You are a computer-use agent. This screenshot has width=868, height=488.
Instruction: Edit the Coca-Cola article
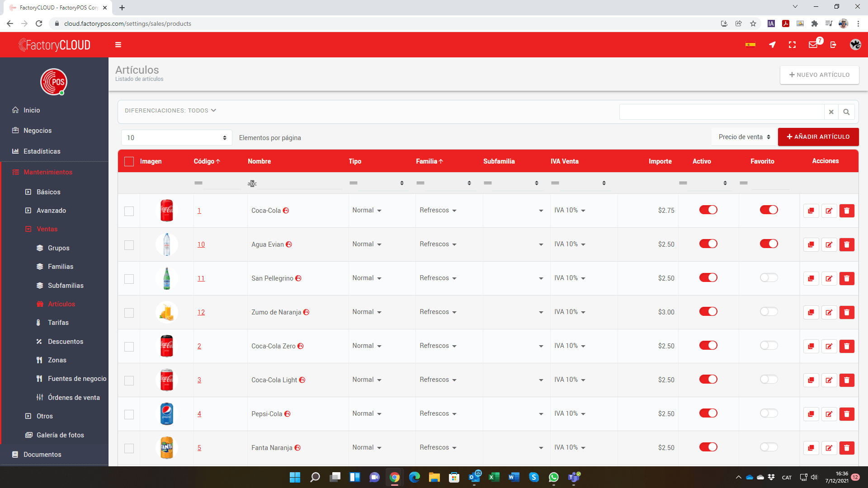pyautogui.click(x=829, y=211)
